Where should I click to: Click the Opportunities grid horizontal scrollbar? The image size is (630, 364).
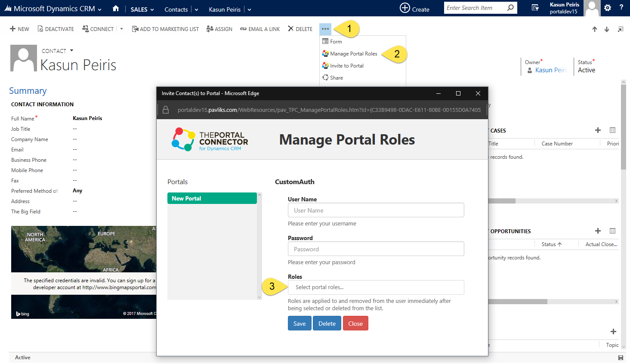coord(553,302)
